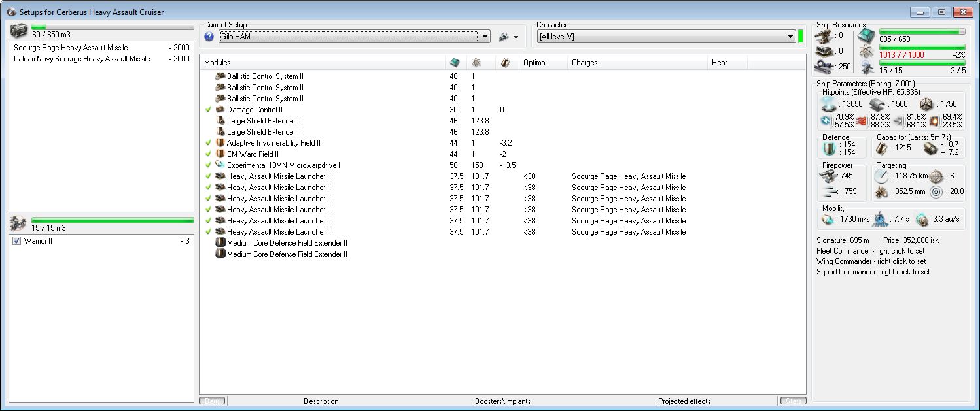Click the align time icon showing 7.7 s
The height and width of the screenshot is (411, 980).
[879, 219]
